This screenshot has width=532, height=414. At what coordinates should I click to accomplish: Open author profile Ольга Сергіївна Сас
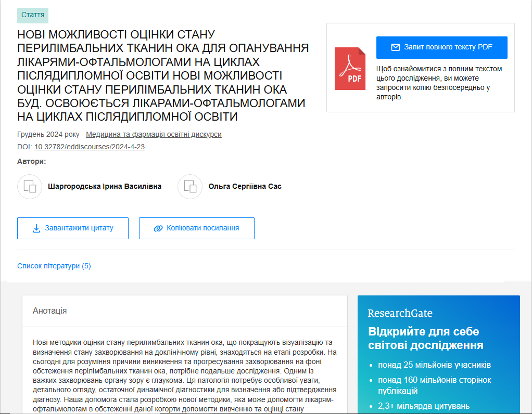click(245, 186)
